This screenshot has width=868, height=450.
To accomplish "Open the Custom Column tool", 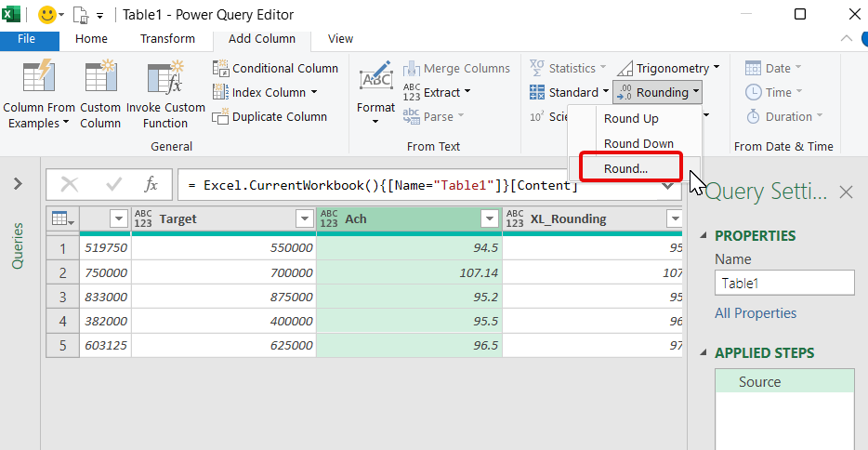I will coord(100,78).
